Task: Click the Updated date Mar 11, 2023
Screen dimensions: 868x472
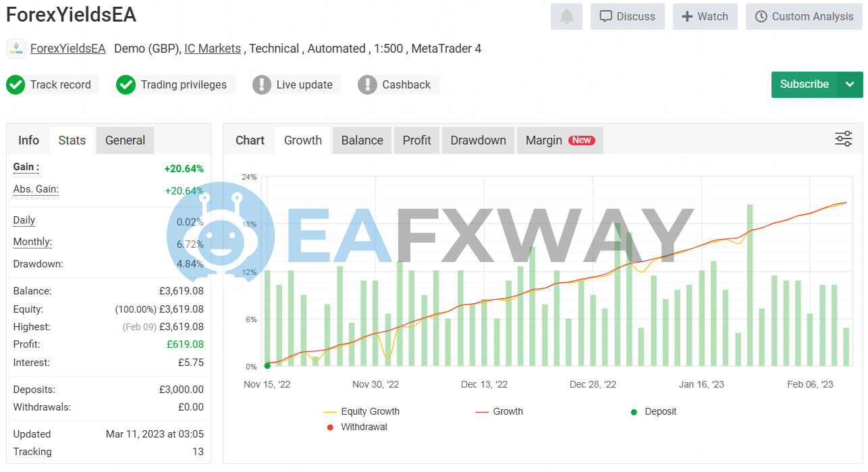Action: tap(155, 434)
